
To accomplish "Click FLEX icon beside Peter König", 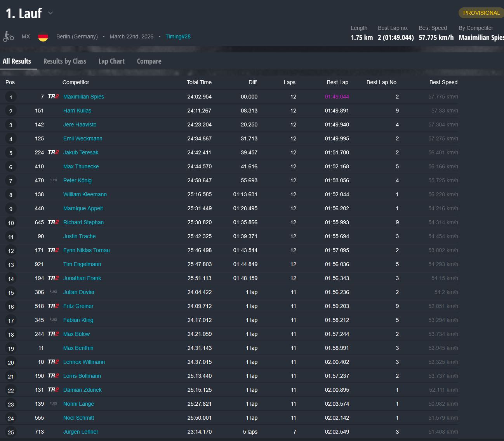I will point(53,180).
